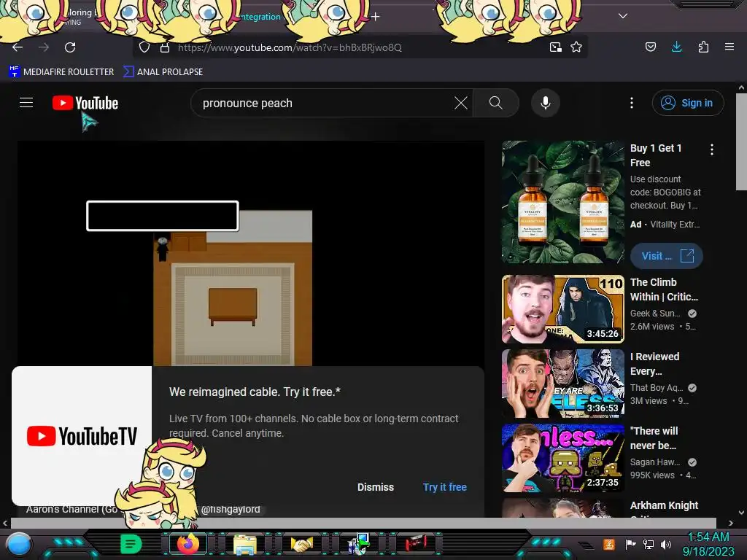Click That Boy Aq channel name
Image resolution: width=747 pixels, height=560 pixels.
coord(657,388)
